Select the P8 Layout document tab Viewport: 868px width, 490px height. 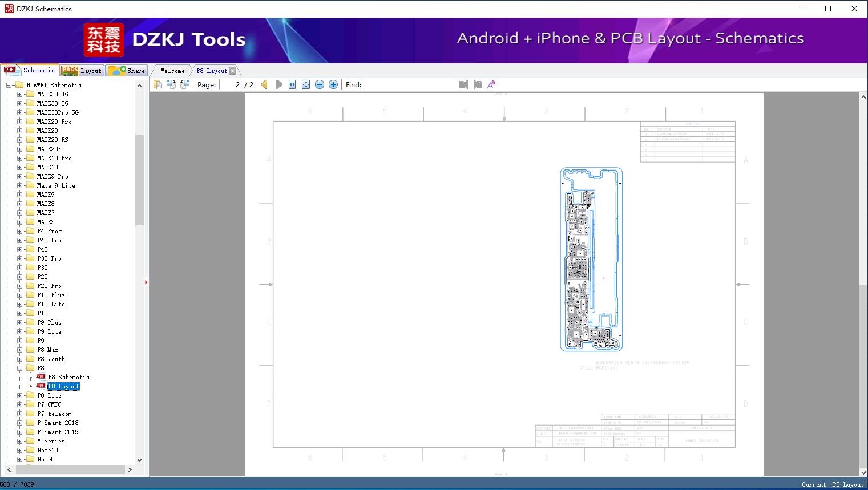[212, 71]
